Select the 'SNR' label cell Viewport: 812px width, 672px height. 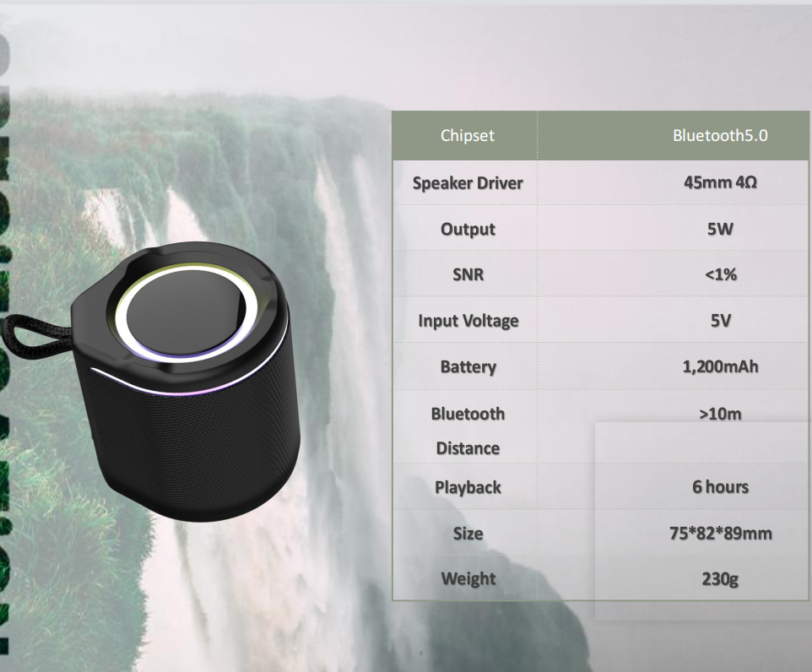467,274
